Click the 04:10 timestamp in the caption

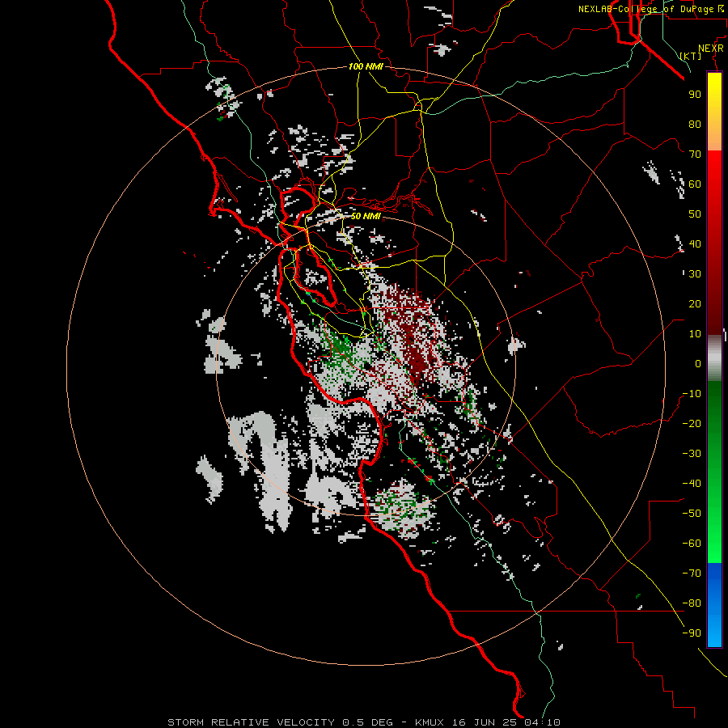click(542, 722)
